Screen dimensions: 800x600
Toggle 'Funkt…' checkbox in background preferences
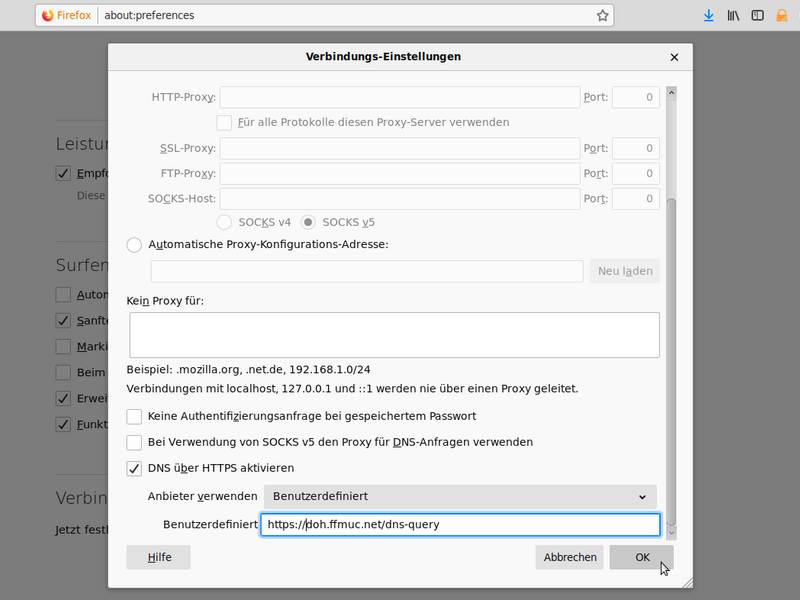[63, 424]
